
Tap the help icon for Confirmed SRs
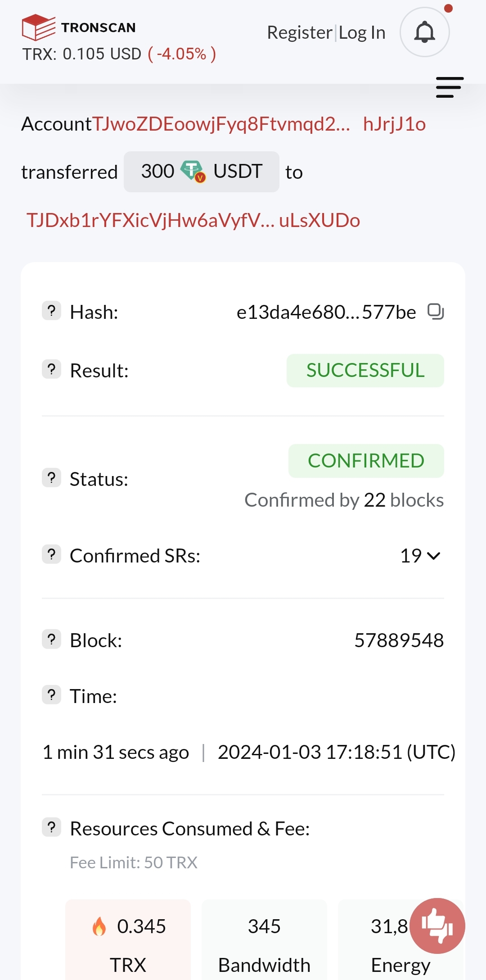point(52,554)
